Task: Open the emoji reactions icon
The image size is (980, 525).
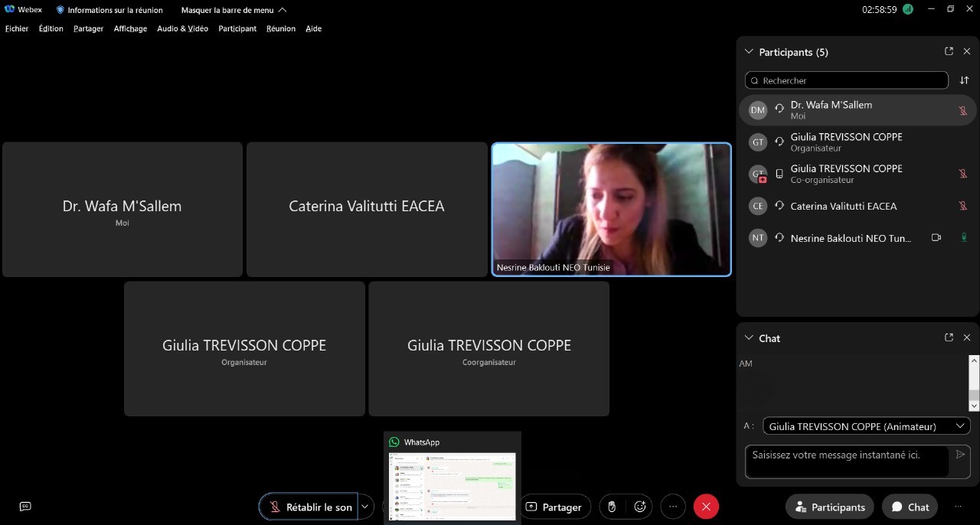Action: point(640,507)
